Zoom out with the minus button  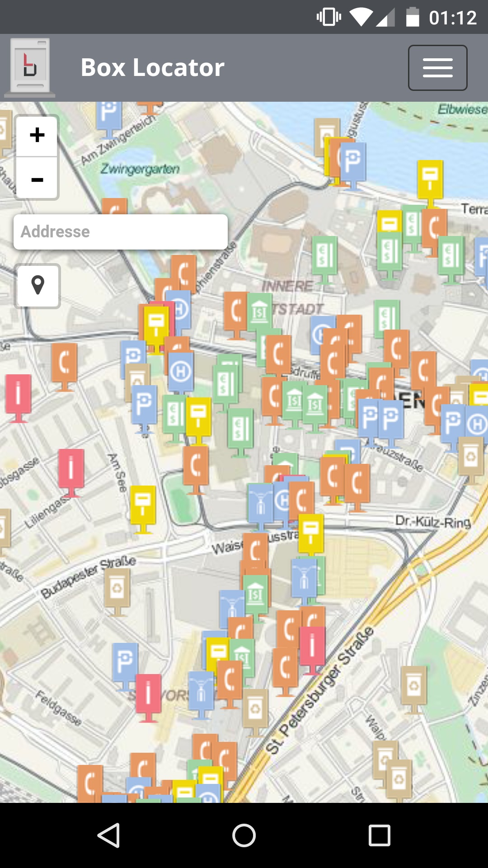coord(37,179)
